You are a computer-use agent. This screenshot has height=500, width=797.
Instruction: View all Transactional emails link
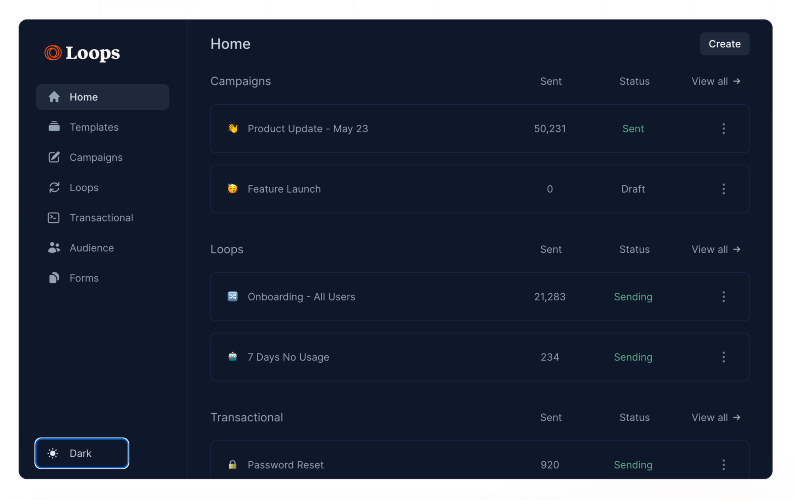point(716,417)
